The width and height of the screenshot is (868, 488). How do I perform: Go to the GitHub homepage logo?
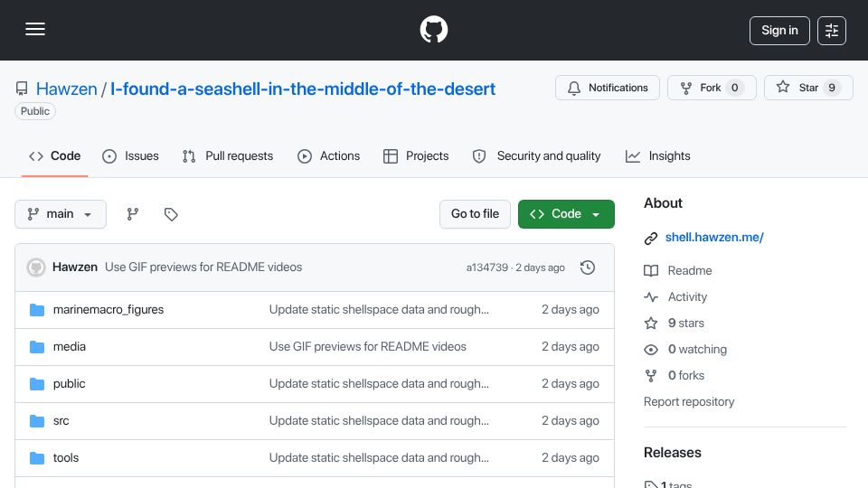pyautogui.click(x=433, y=29)
